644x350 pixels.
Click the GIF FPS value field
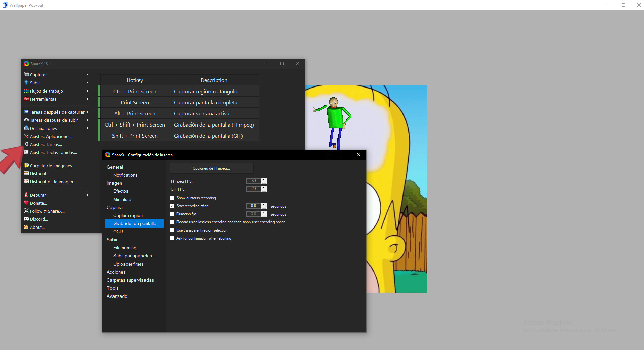point(254,189)
